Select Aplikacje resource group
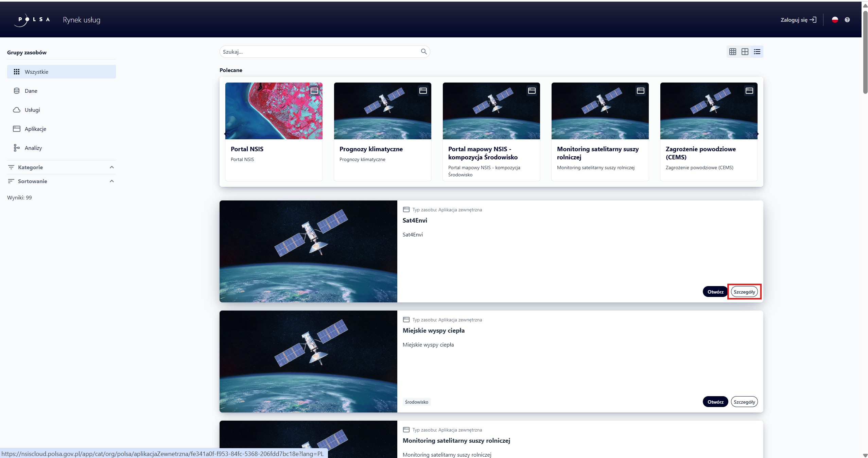The image size is (868, 458). point(35,129)
